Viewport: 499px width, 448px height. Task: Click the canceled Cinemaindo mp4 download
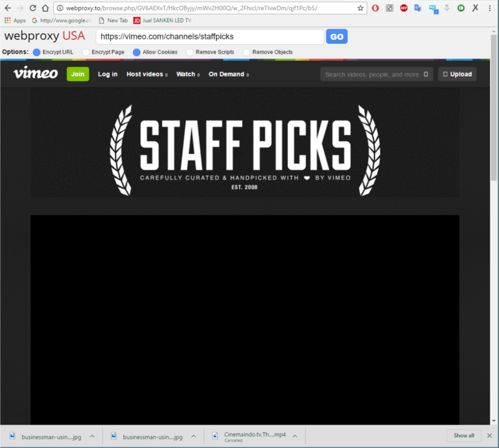tap(249, 437)
